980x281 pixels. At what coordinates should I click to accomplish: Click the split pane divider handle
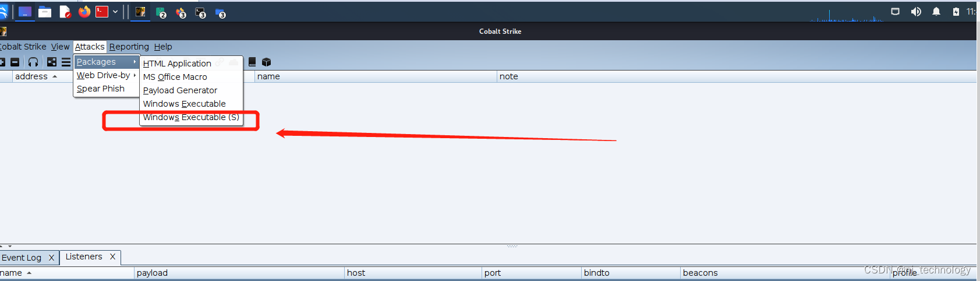[512, 246]
